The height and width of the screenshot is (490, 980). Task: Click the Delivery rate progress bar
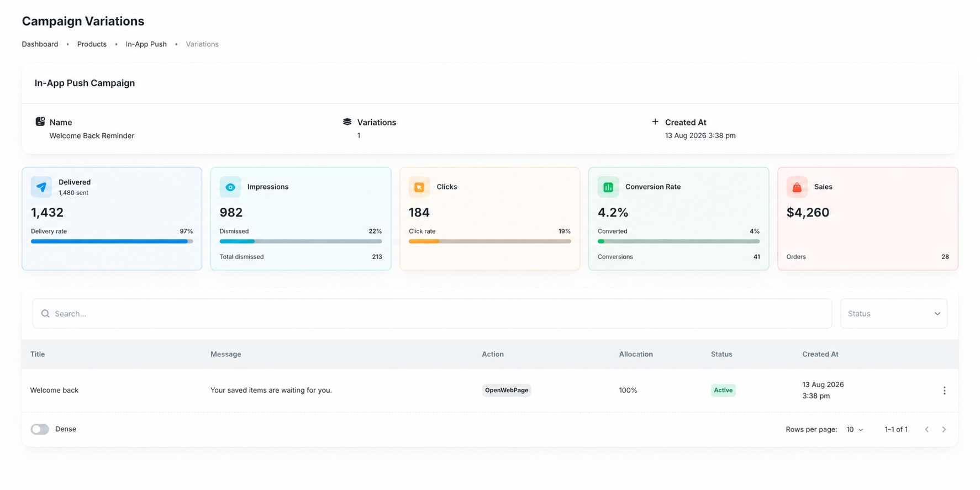tap(112, 241)
